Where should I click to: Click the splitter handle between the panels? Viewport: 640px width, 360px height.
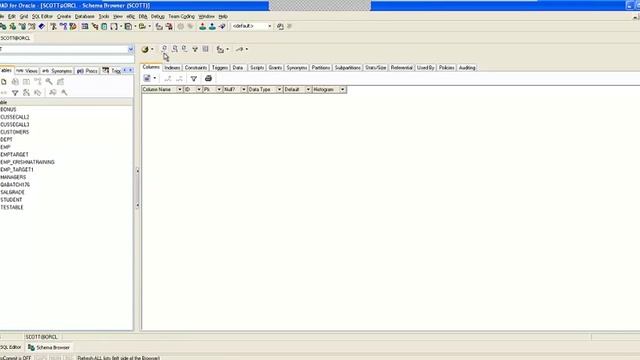coord(138,188)
